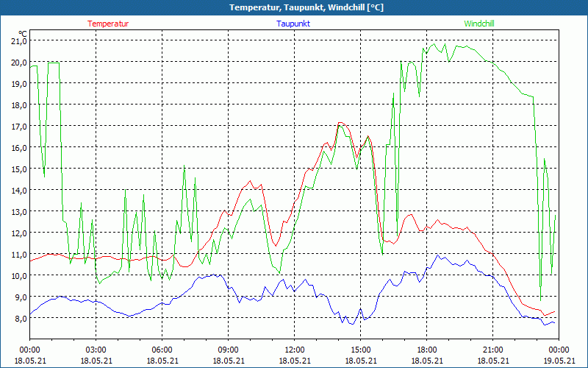The width and height of the screenshot is (588, 368).
Task: Click the 21:00 time axis label
Action: coord(492,350)
